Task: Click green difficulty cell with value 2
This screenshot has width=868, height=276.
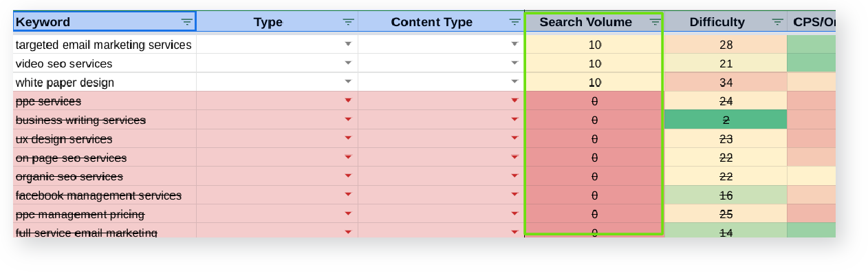Action: pos(725,120)
